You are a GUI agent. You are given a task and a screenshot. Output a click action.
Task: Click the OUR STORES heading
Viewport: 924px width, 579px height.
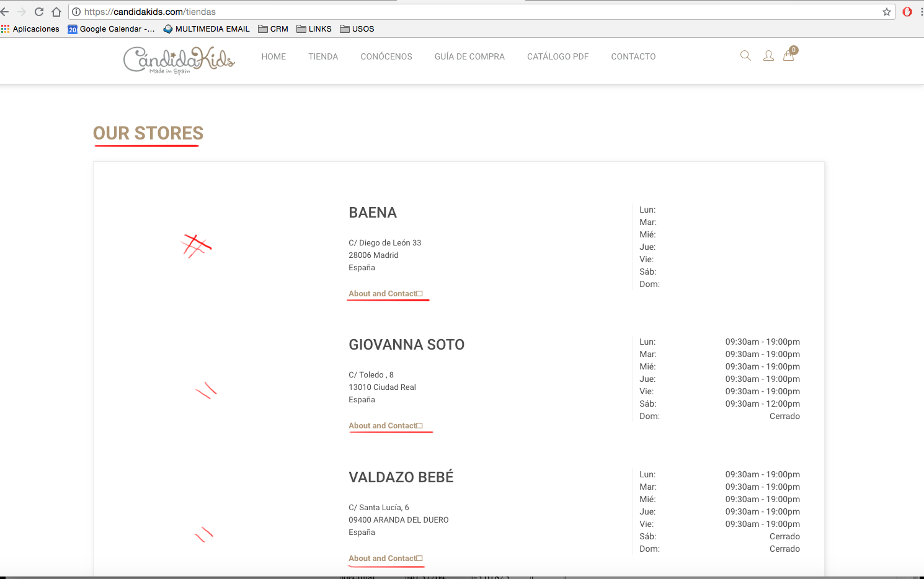pyautogui.click(x=148, y=133)
